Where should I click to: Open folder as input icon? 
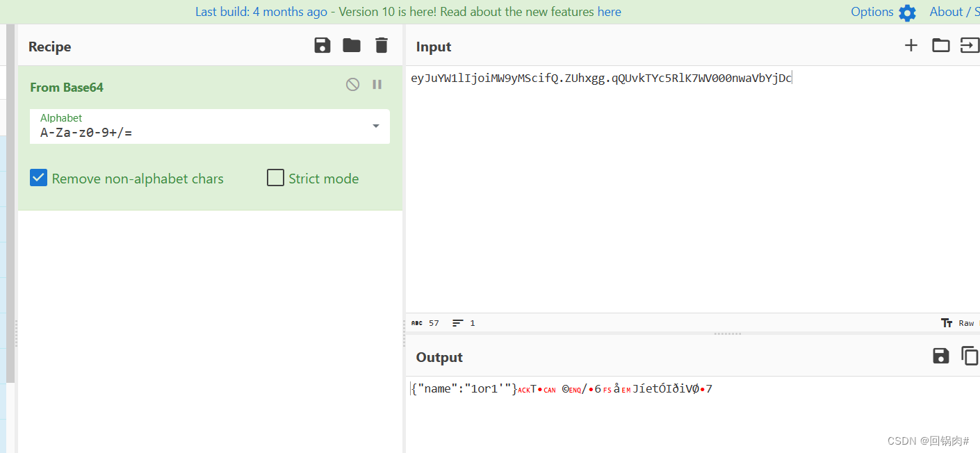point(941,46)
